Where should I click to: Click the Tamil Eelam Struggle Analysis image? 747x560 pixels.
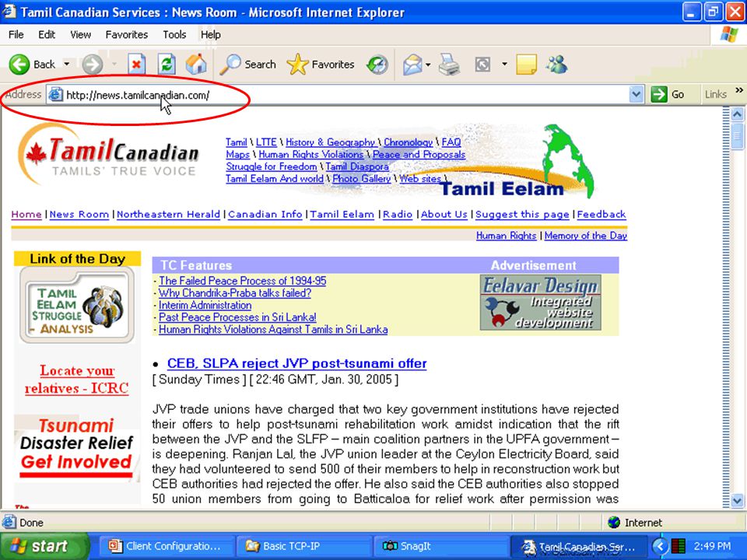[77, 305]
